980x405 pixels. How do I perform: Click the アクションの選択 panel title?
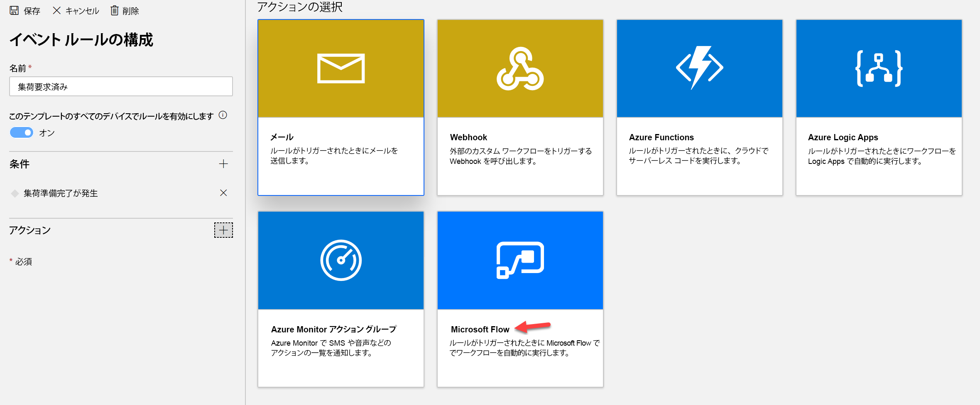coord(300,7)
